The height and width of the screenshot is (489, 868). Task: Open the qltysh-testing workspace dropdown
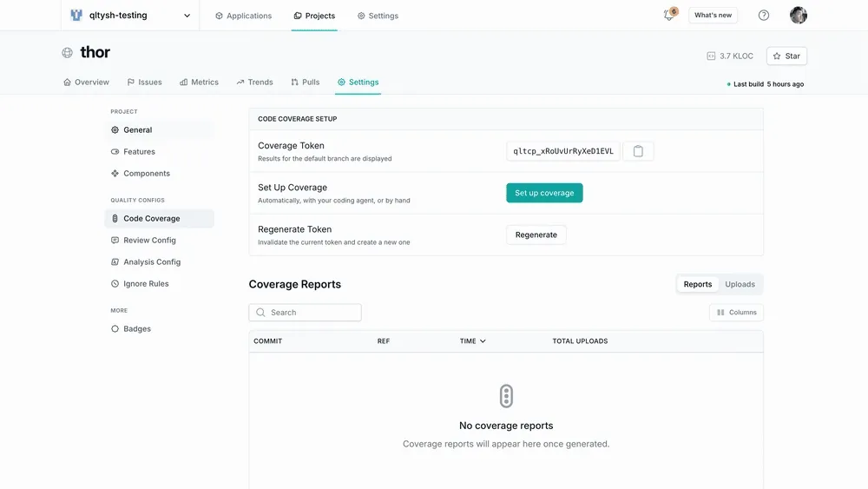[x=130, y=16]
